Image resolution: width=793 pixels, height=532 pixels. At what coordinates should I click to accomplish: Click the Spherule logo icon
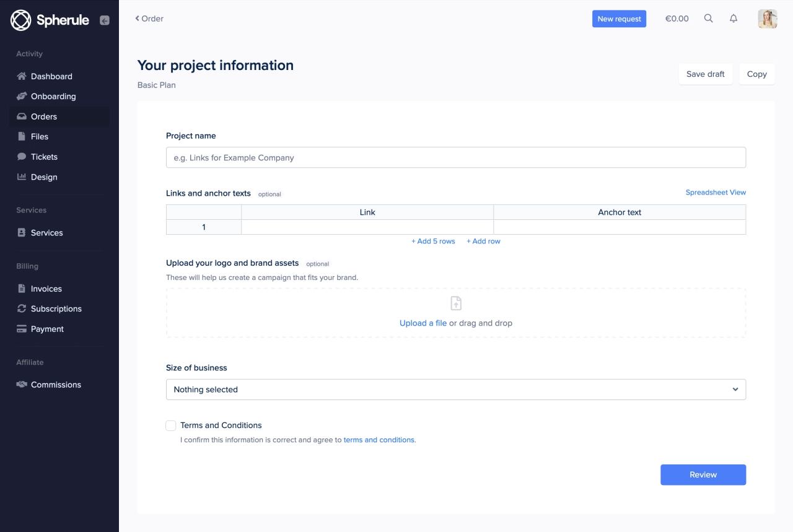(21, 20)
